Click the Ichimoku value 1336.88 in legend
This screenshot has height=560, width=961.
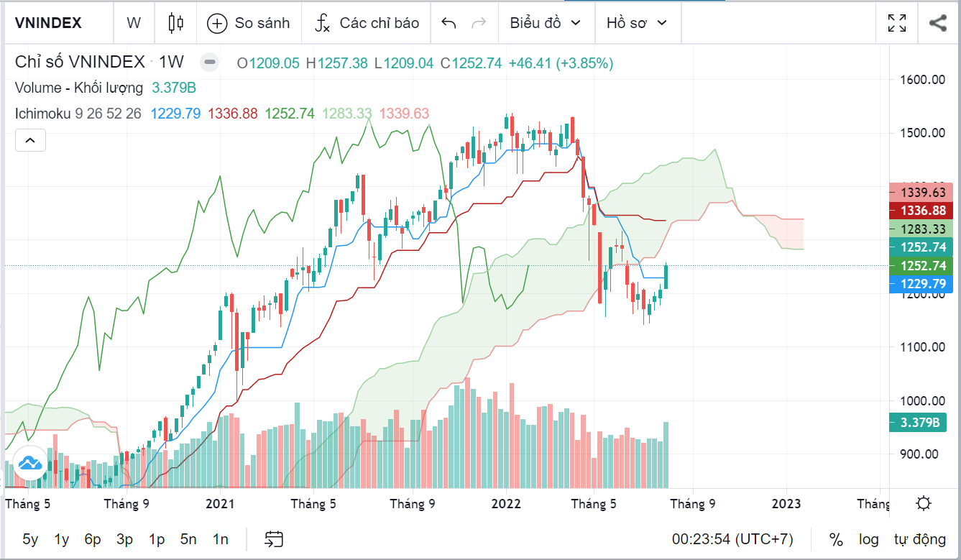pyautogui.click(x=233, y=114)
